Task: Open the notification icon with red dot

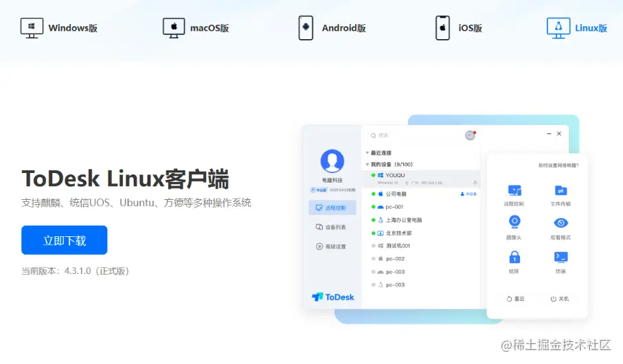Action: click(x=470, y=135)
